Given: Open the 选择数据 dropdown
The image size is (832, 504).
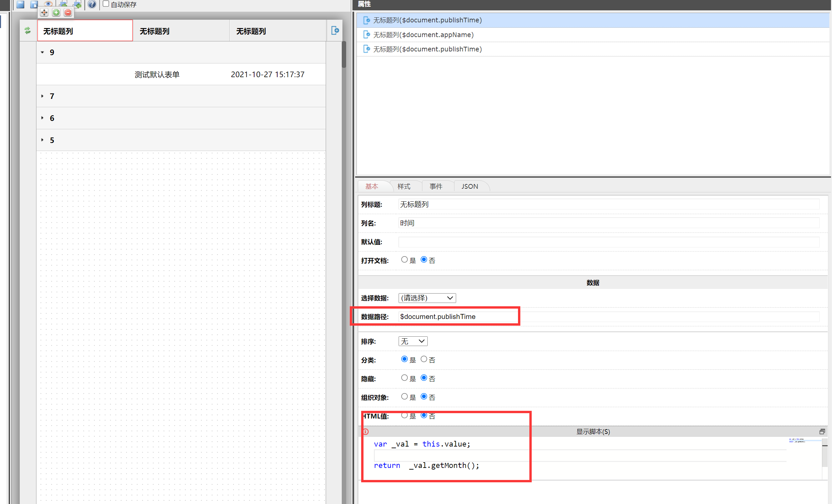Looking at the screenshot, I should [x=427, y=298].
